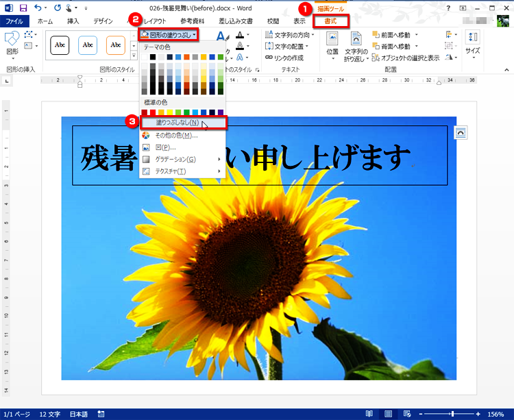Screen dimensions: 514x420
Task: Switch to Web Layout view
Action: click(x=407, y=414)
